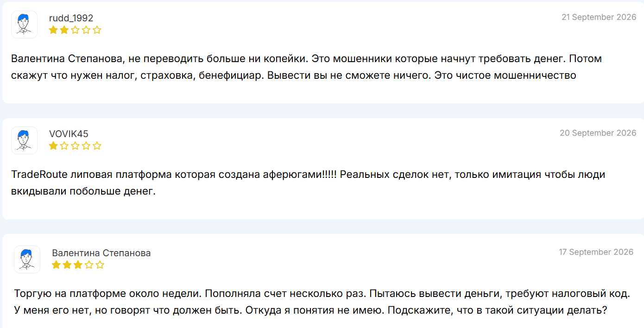The width and height of the screenshot is (644, 328).
Task: Click rudd_1992's two-star rating
Action: (x=75, y=30)
